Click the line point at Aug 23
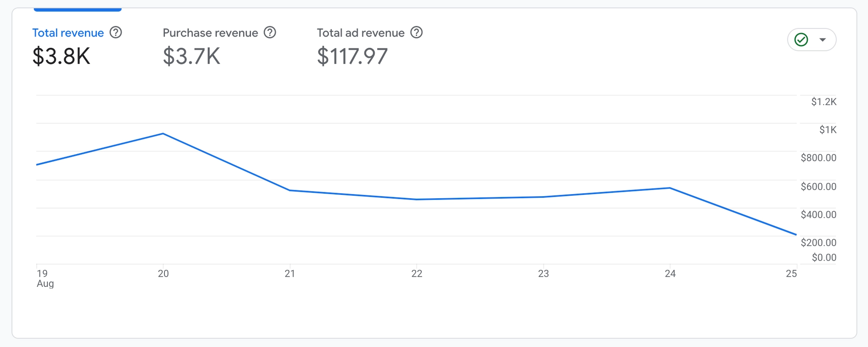868x347 pixels. pos(543,197)
